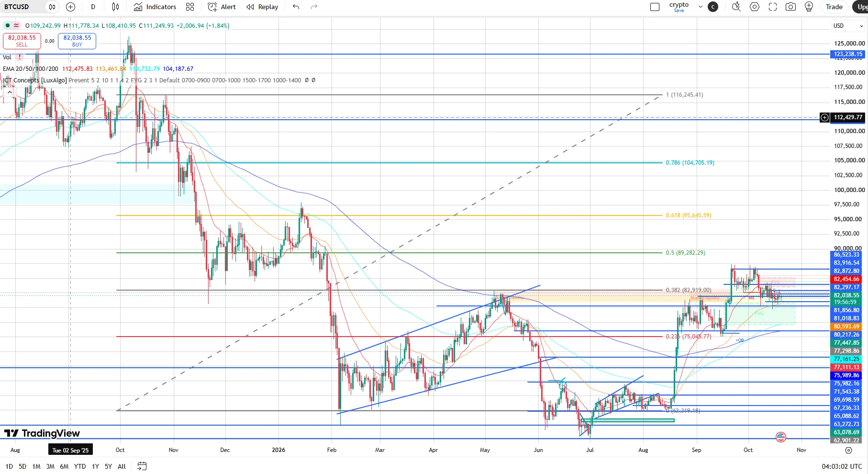Open the go-to-date calendar icon

click(x=142, y=466)
